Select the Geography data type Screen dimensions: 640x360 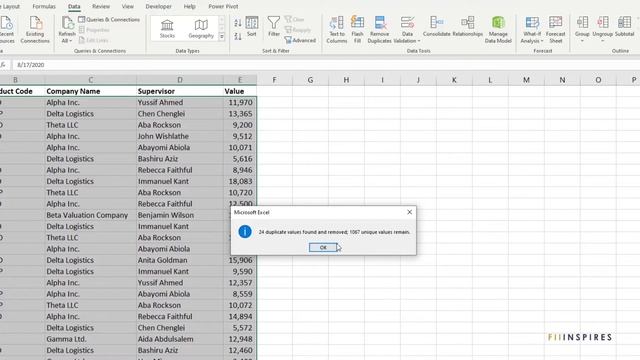coord(201,28)
